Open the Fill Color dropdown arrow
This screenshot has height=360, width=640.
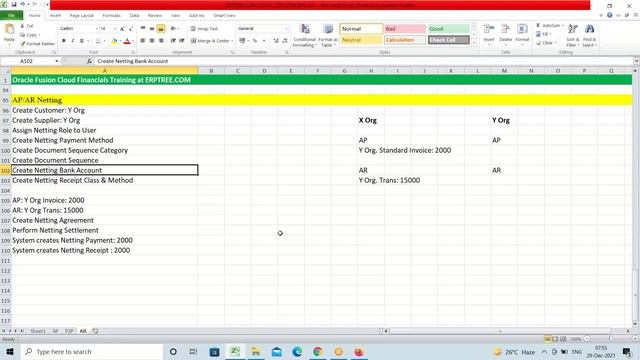[120, 41]
